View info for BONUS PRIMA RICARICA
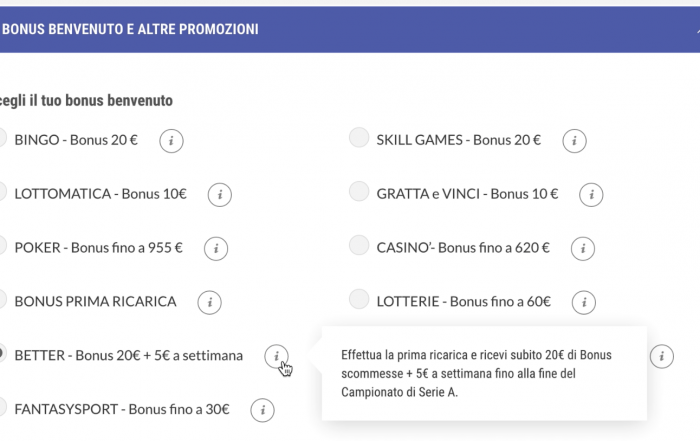The height and width of the screenshot is (441, 700). pos(210,303)
